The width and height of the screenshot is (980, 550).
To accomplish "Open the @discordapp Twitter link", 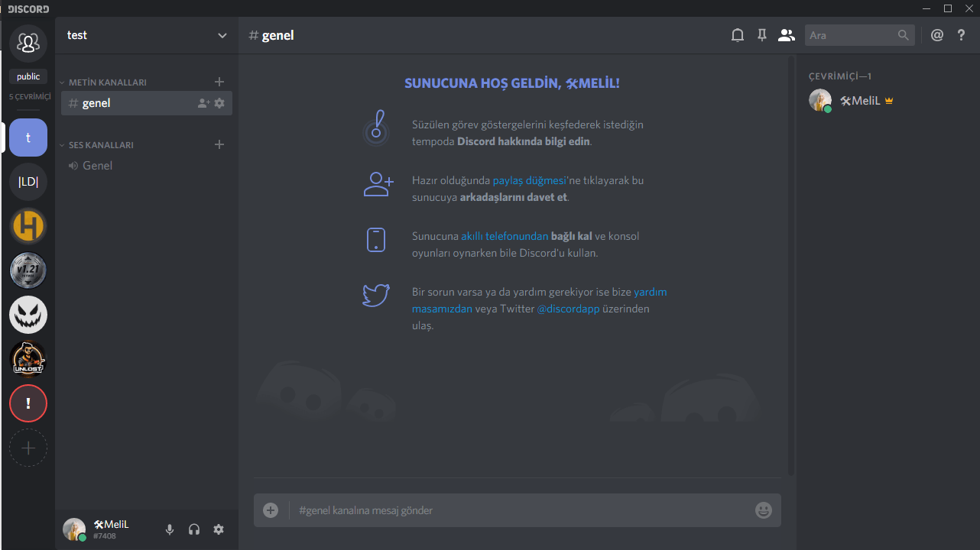I will coord(568,309).
